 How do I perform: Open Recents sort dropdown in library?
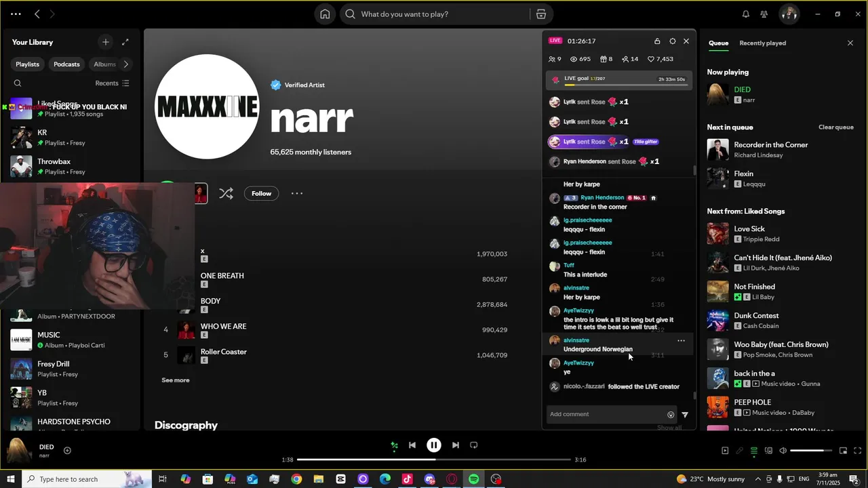pos(112,83)
